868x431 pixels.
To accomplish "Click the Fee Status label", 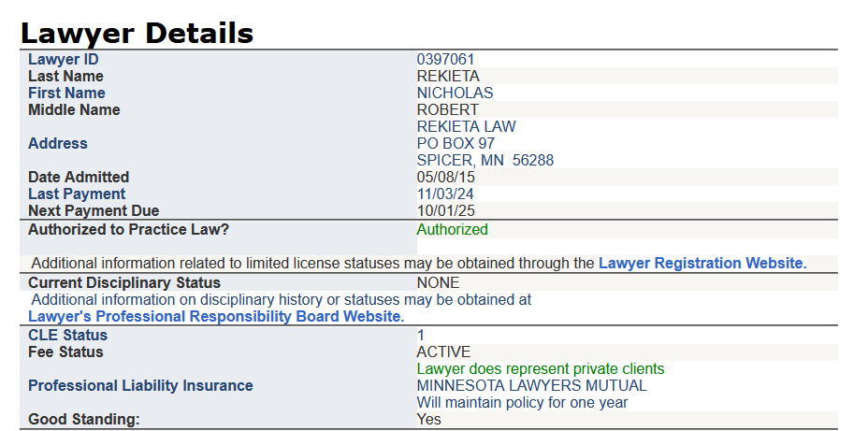I will pos(65,352).
